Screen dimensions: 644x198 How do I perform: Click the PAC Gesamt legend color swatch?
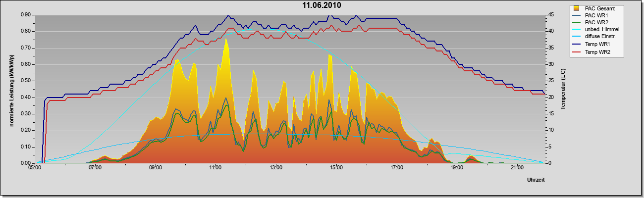coord(577,8)
